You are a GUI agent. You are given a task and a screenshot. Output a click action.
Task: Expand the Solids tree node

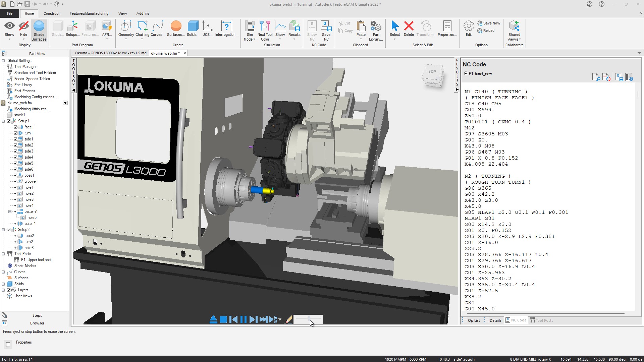3,284
